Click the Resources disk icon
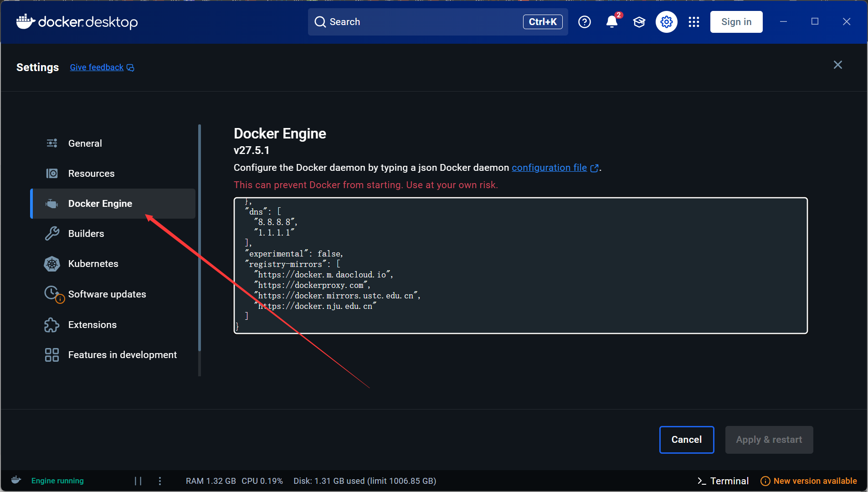 [52, 174]
